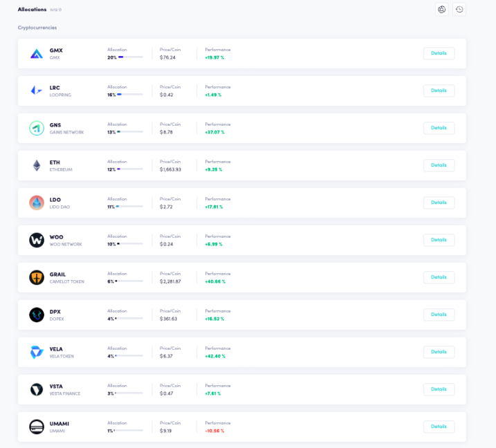
Task: Click the GMX allocation progress bar
Action: click(x=130, y=57)
